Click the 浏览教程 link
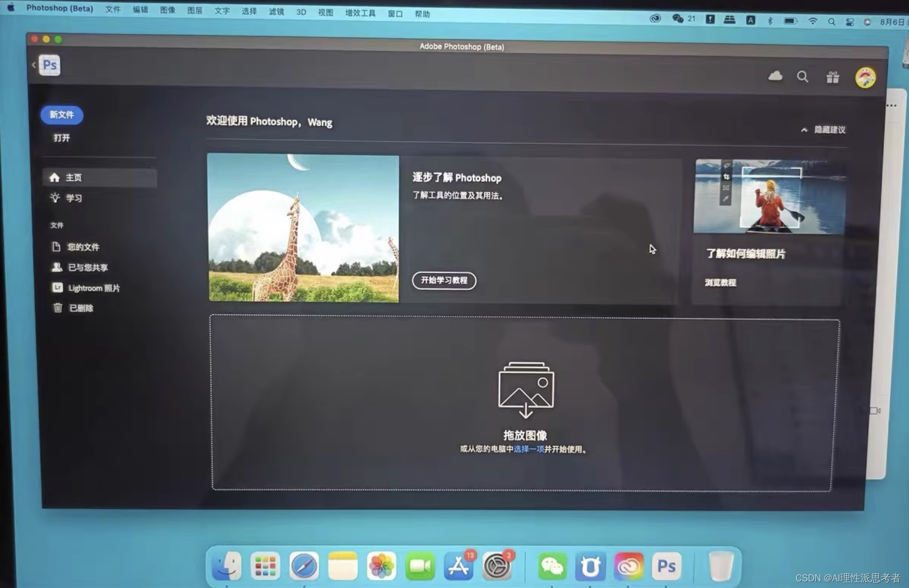This screenshot has width=909, height=588. pos(720,282)
